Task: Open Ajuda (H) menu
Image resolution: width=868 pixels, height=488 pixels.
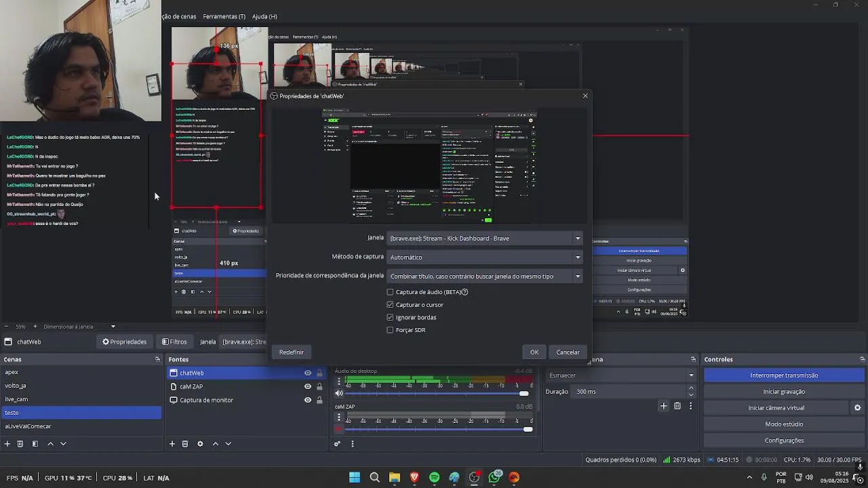Action: click(264, 16)
